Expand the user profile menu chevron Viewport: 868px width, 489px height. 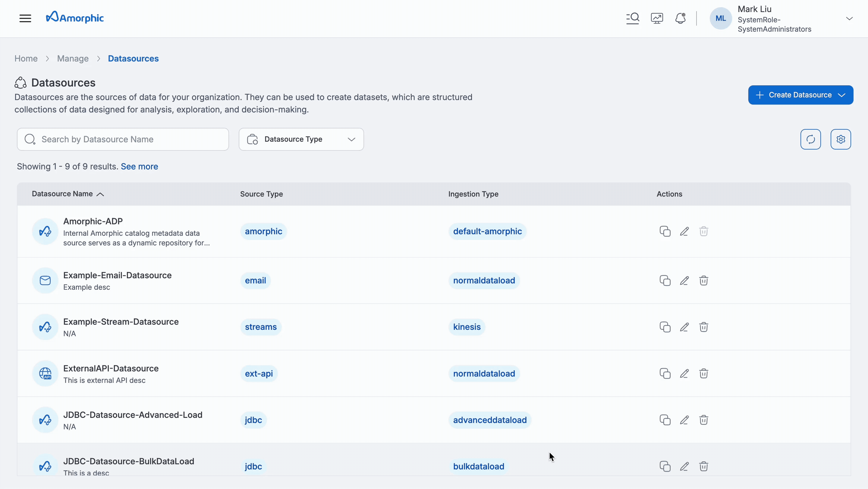pos(850,18)
